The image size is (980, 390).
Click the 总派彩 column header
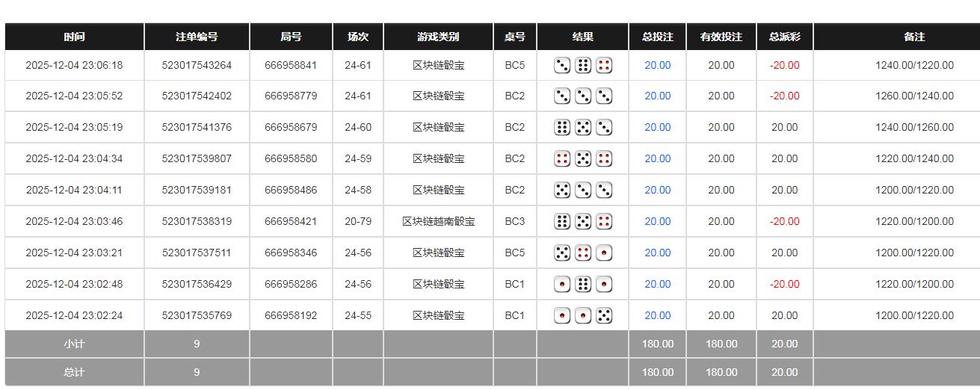[784, 37]
